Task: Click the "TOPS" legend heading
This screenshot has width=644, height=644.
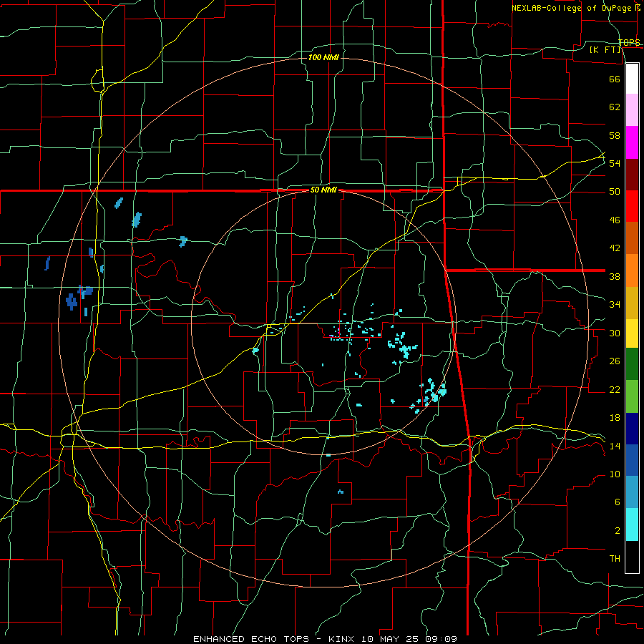Action: pyautogui.click(x=629, y=43)
